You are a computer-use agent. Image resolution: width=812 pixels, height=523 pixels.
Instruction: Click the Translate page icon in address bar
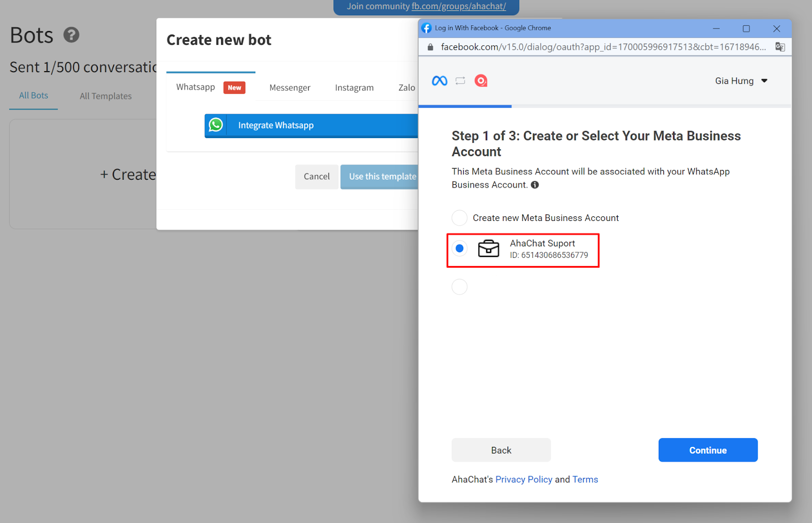780,47
